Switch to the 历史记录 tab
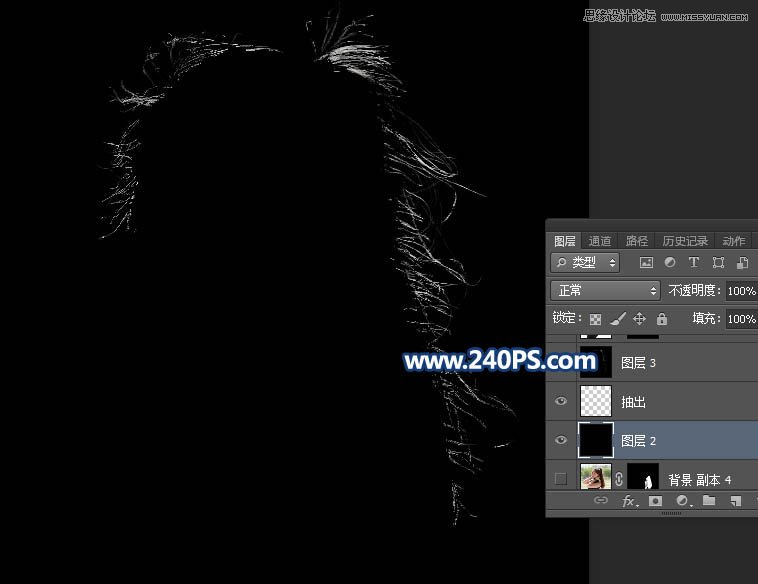Image resolution: width=758 pixels, height=584 pixels. click(x=685, y=241)
